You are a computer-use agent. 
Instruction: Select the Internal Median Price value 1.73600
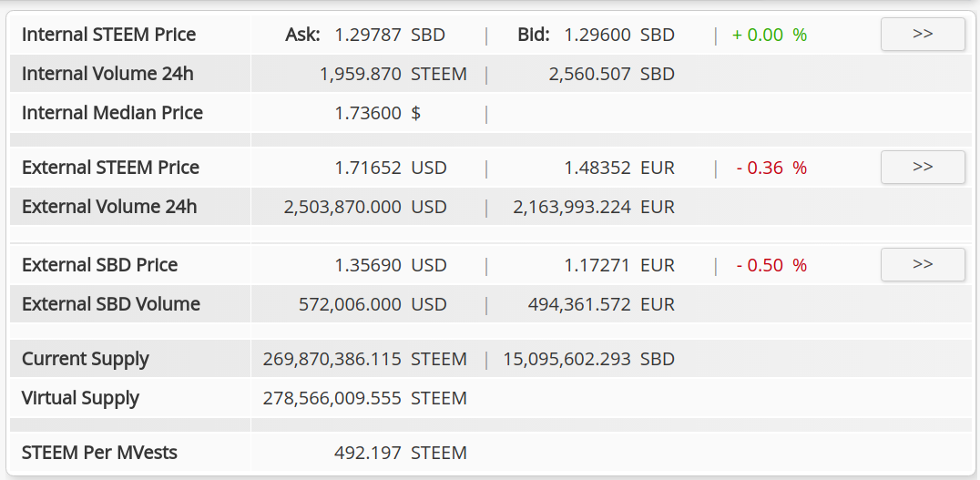pyautogui.click(x=368, y=113)
